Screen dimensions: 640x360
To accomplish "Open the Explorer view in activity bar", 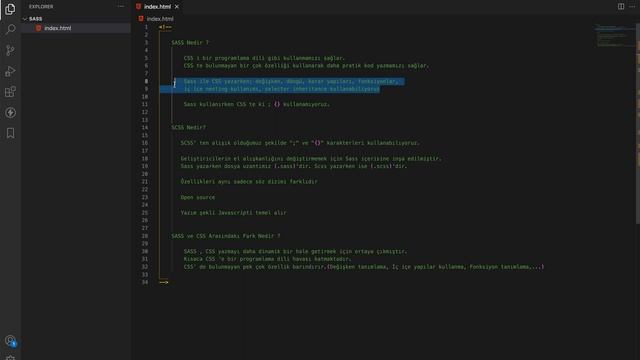I will click(x=10, y=9).
